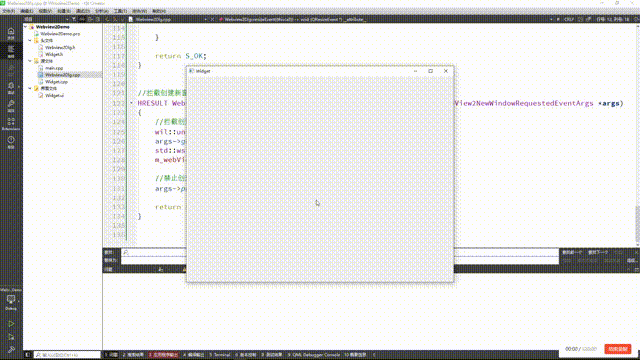This screenshot has width=640, height=360.
Task: Switch to Edit mode in sidebar
Action: pyautogui.click(x=11, y=51)
